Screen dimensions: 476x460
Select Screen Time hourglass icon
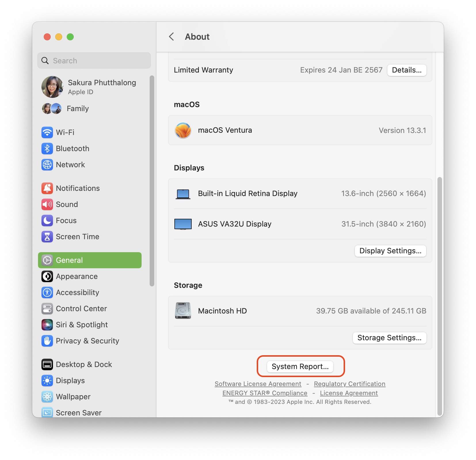[x=47, y=237]
